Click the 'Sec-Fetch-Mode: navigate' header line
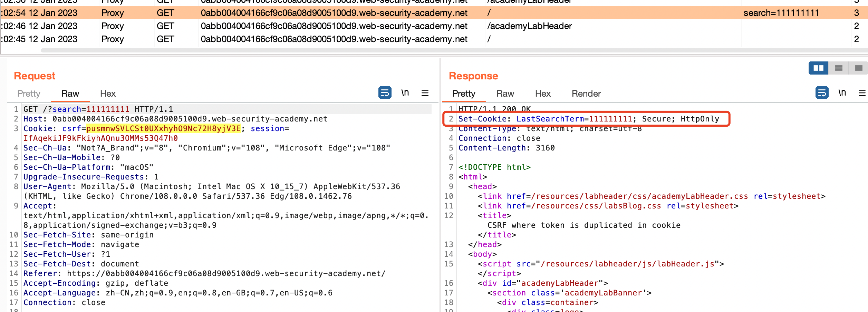Image resolution: width=868 pixels, height=312 pixels. pyautogui.click(x=81, y=244)
